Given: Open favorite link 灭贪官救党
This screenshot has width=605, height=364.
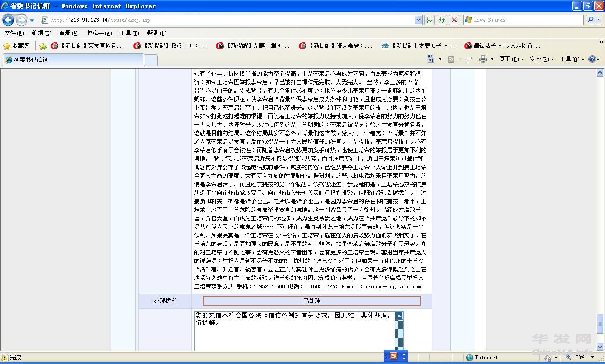Looking at the screenshot, I should tap(87, 46).
